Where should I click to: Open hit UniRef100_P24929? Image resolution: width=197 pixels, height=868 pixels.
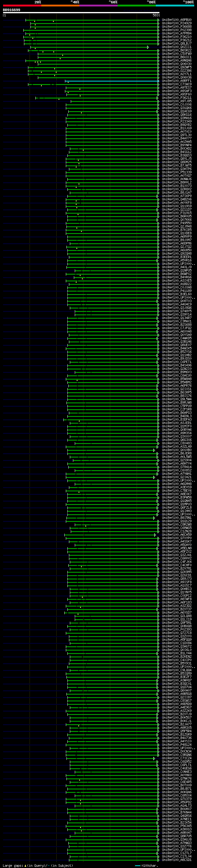click(176, 23)
